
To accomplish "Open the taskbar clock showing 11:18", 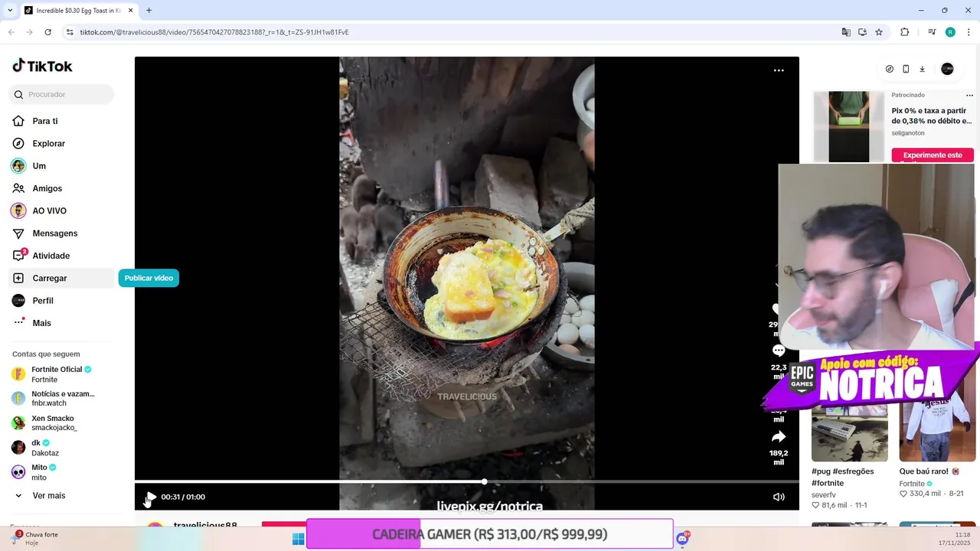I will point(954,539).
